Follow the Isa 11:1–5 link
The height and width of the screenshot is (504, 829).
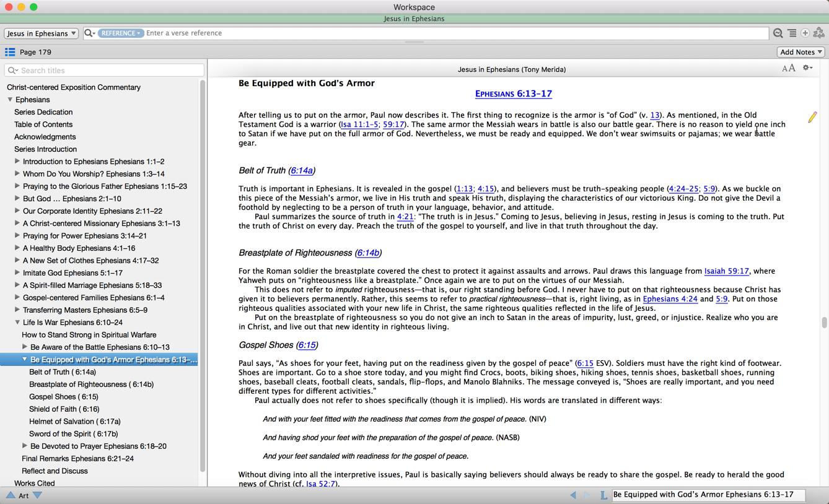(x=359, y=124)
